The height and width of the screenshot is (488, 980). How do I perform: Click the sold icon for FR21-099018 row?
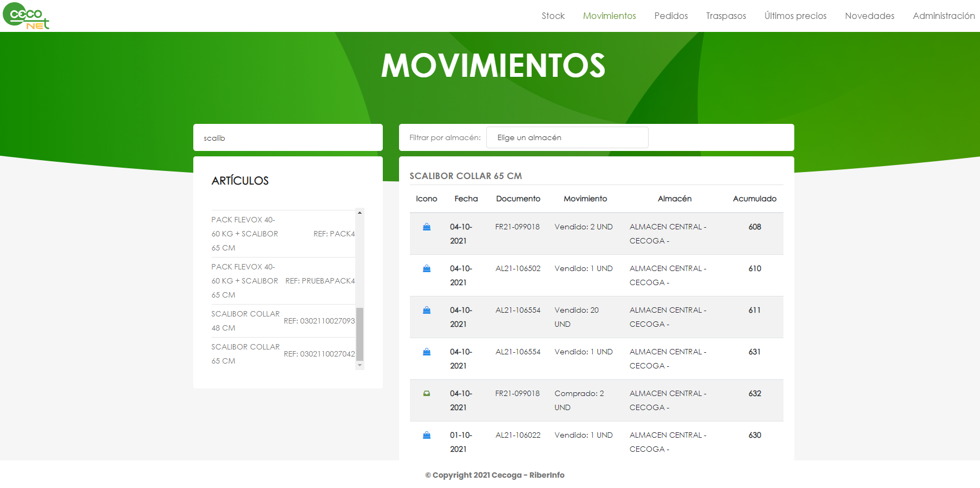[427, 227]
